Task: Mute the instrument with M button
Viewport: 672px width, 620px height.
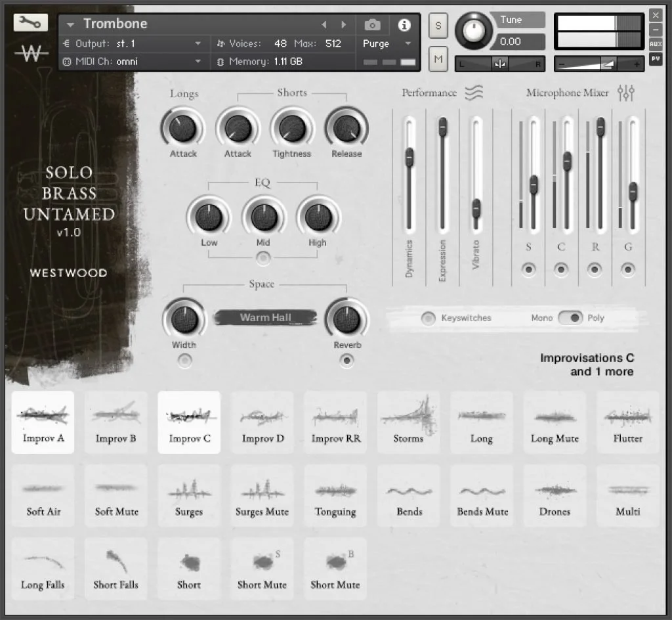Action: click(438, 58)
